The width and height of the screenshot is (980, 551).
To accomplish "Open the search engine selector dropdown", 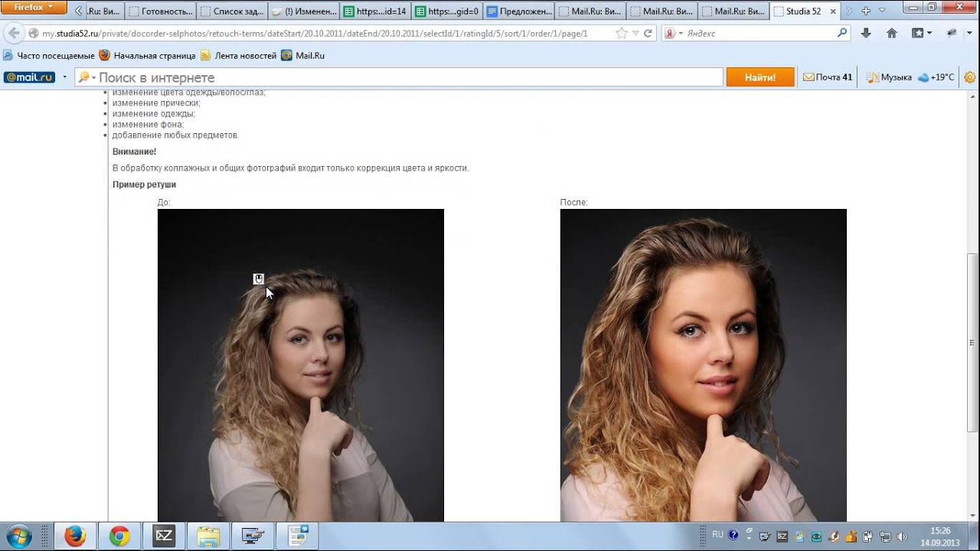I will [674, 34].
